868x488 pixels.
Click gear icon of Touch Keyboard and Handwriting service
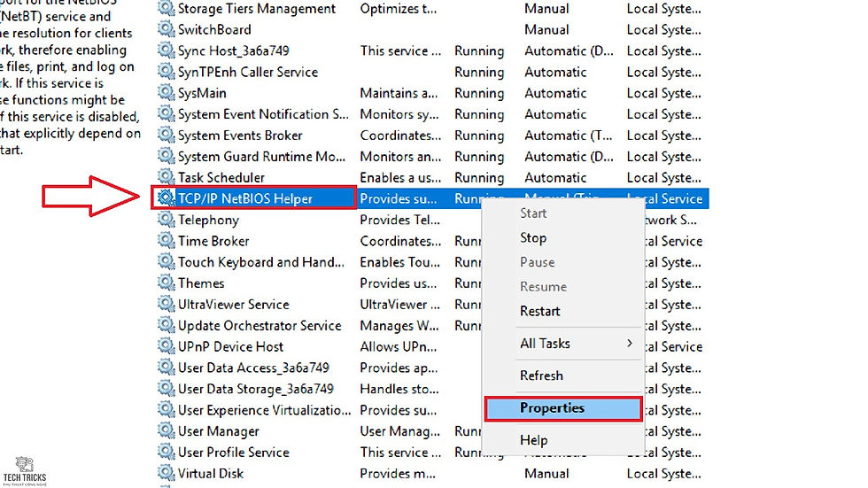coord(166,261)
